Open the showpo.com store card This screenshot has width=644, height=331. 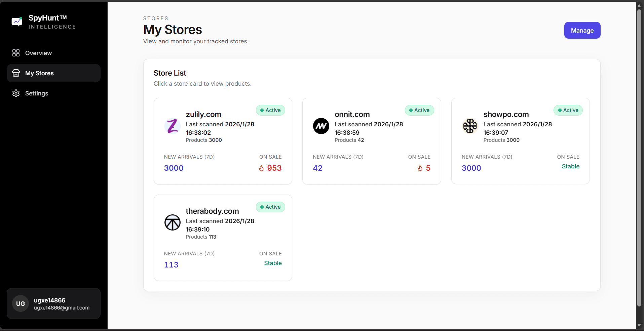pyautogui.click(x=520, y=141)
